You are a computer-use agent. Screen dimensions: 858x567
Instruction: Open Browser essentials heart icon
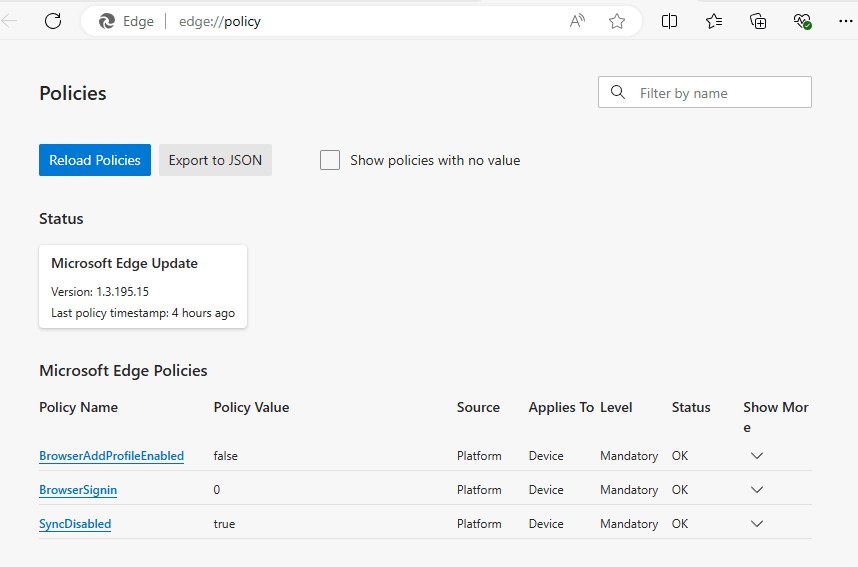(x=802, y=21)
